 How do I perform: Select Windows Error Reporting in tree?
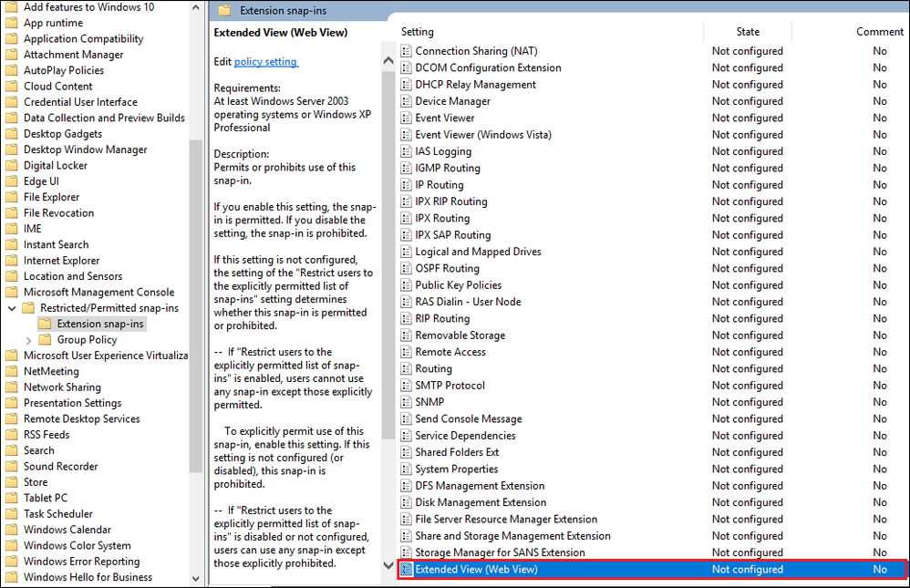pyautogui.click(x=81, y=562)
